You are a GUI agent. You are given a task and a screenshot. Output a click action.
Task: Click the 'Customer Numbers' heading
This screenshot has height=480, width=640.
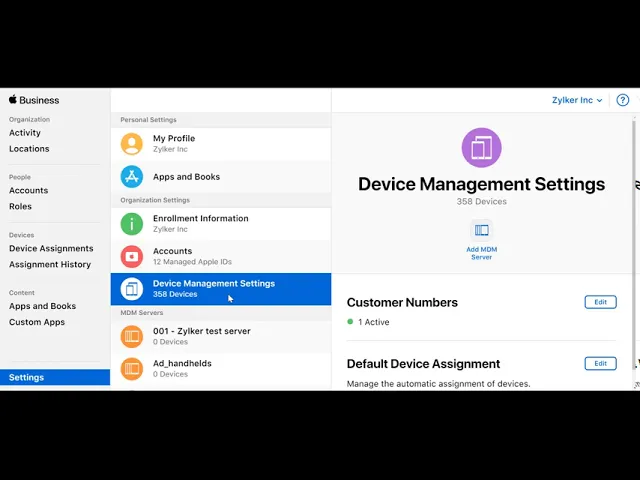(402, 302)
